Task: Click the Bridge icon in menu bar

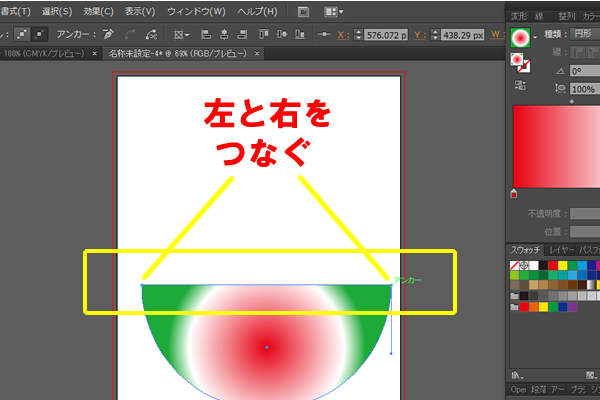Action: click(304, 11)
